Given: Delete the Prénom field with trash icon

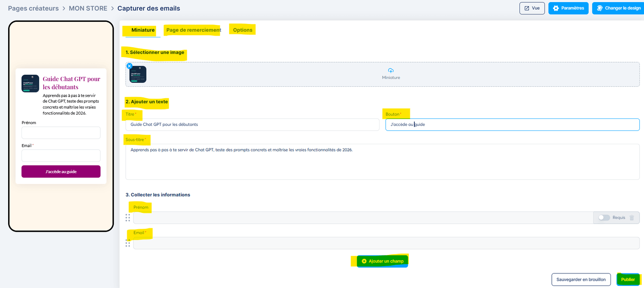Looking at the screenshot, I should (632, 218).
